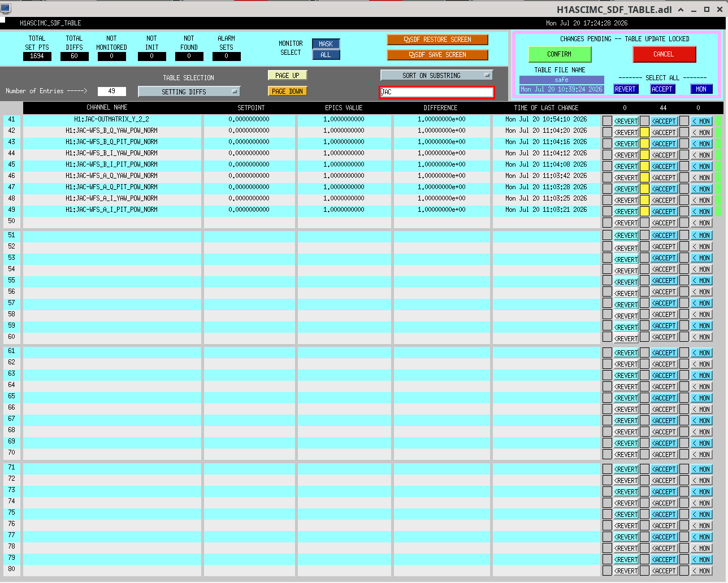Select the ALL monitor option
Screen dimensions: 728x583
pos(326,55)
